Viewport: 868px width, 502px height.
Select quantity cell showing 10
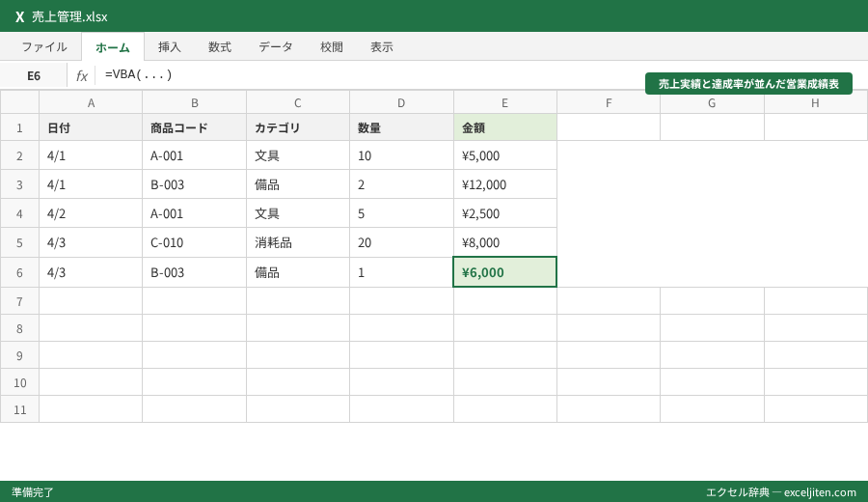point(401,155)
